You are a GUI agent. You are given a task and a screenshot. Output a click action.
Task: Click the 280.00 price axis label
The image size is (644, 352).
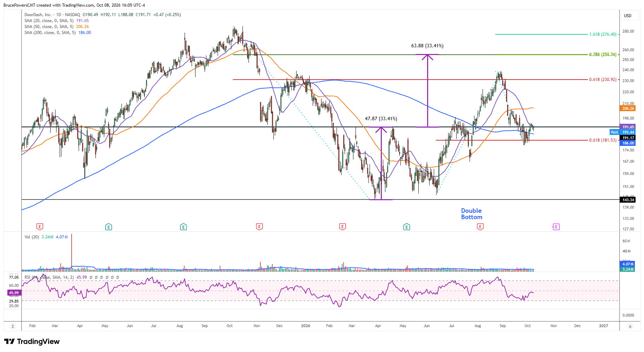[628, 31]
